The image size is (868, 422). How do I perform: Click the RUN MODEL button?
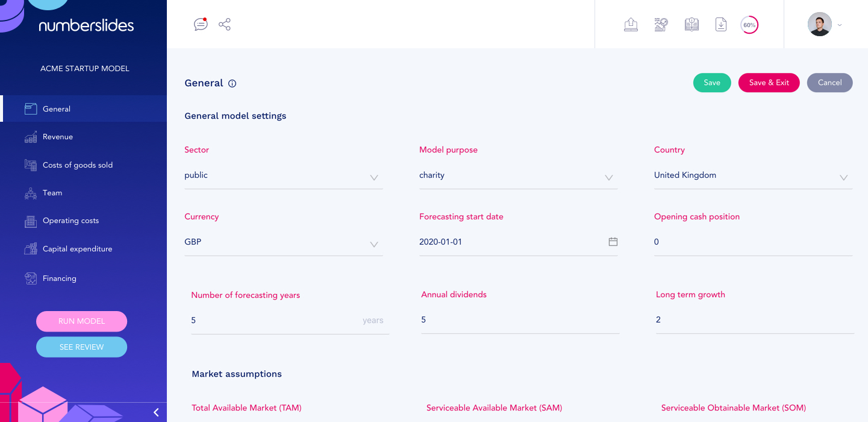[81, 321]
